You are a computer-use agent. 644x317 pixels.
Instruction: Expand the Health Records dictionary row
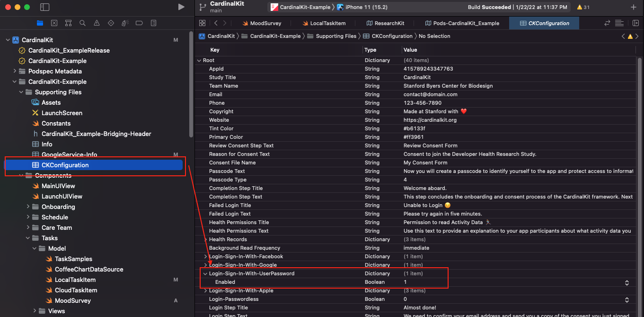click(205, 240)
